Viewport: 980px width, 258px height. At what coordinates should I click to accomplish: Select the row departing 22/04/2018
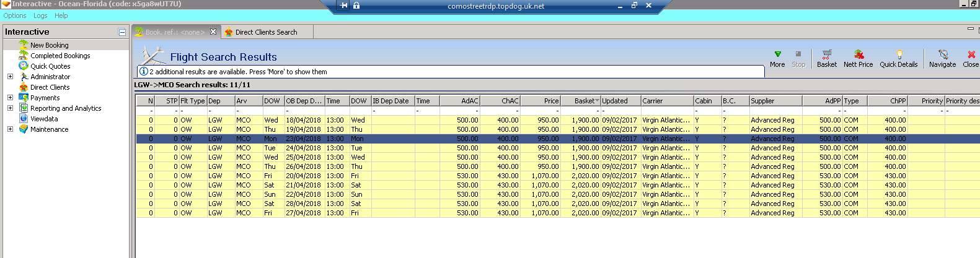tap(558, 194)
